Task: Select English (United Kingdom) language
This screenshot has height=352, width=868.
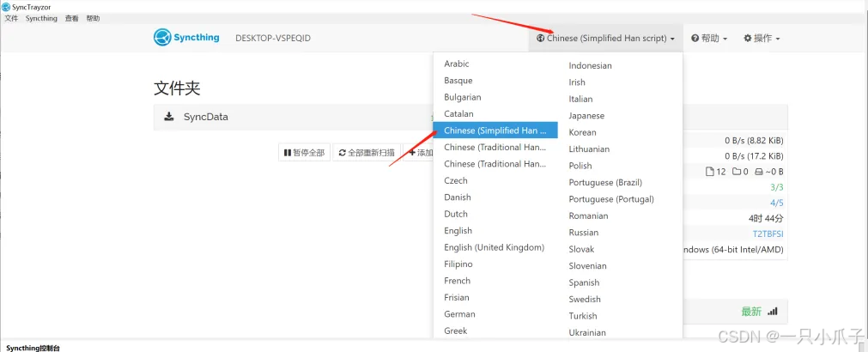Action: click(x=495, y=247)
